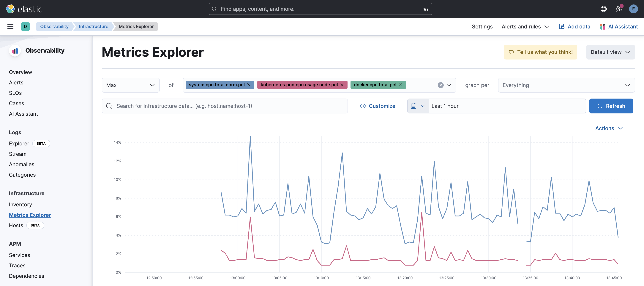Clear all selected metrics with X

coord(441,85)
